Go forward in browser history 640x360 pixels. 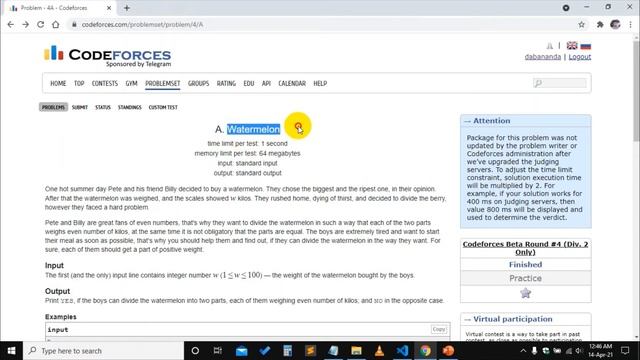pyautogui.click(x=25, y=24)
